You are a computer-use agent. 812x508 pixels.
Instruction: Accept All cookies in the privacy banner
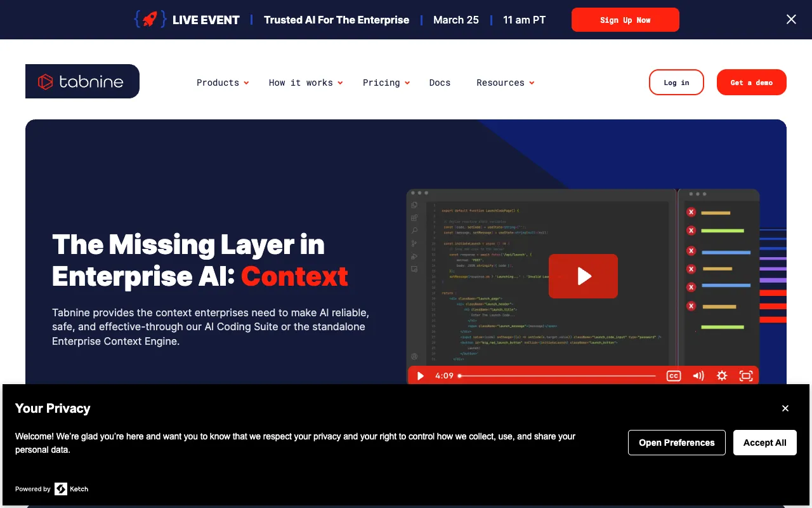point(765,443)
